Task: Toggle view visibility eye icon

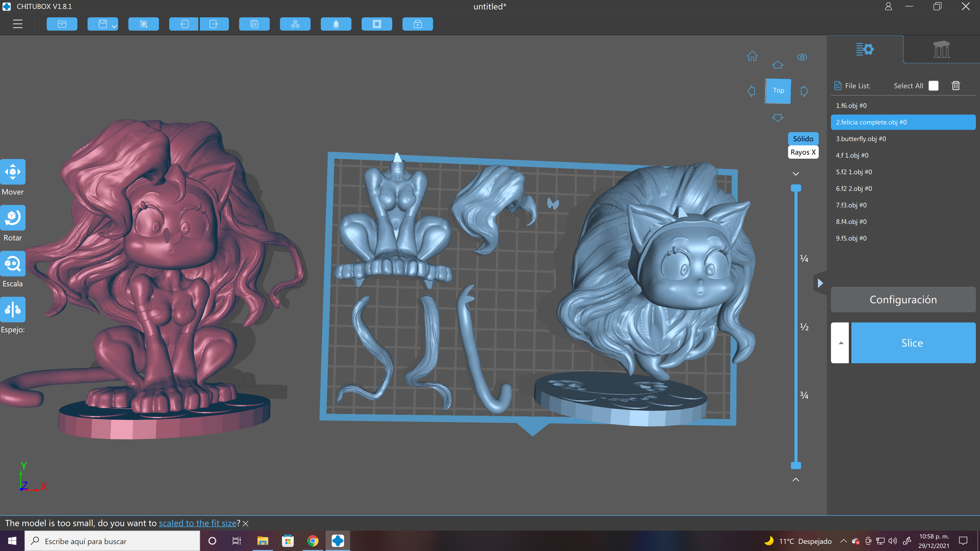Action: [802, 57]
